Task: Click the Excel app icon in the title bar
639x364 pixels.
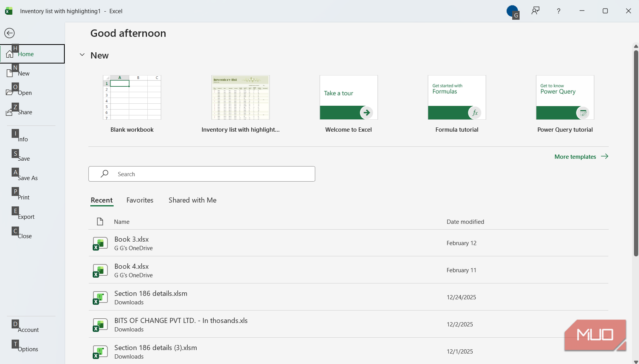Action: (x=9, y=11)
